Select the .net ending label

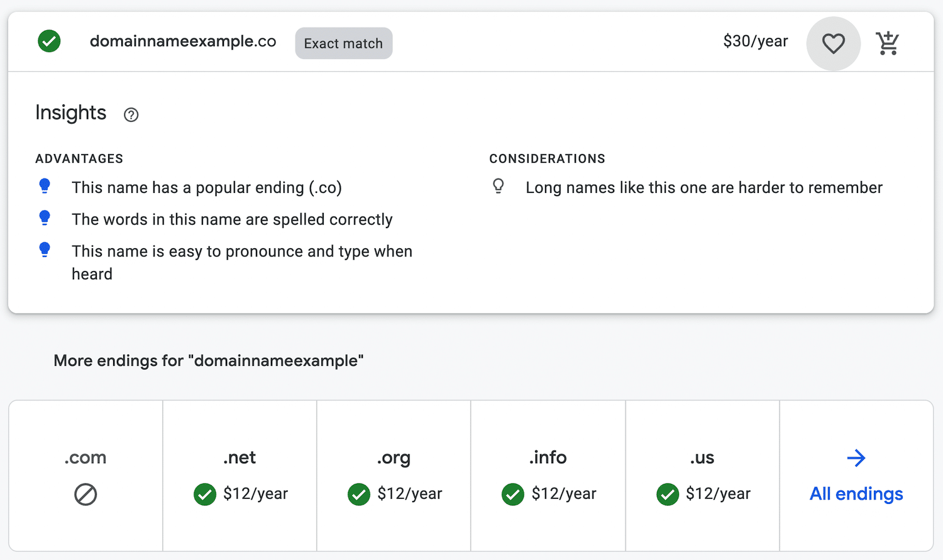pos(240,458)
